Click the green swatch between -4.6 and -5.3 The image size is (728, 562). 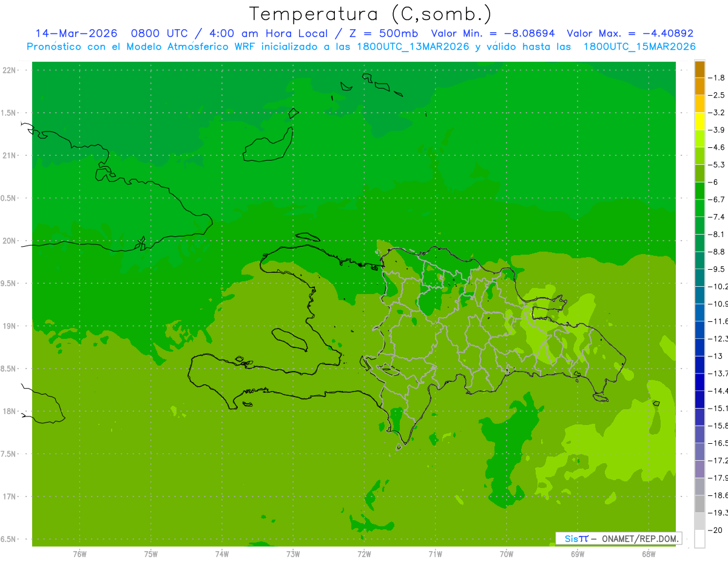point(699,156)
